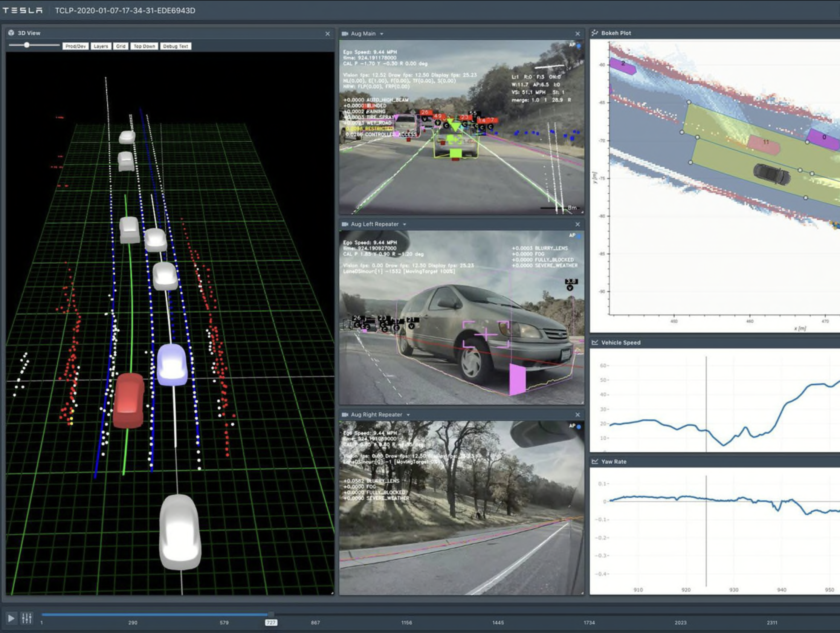
Task: Open the Layers button
Action: tap(101, 46)
